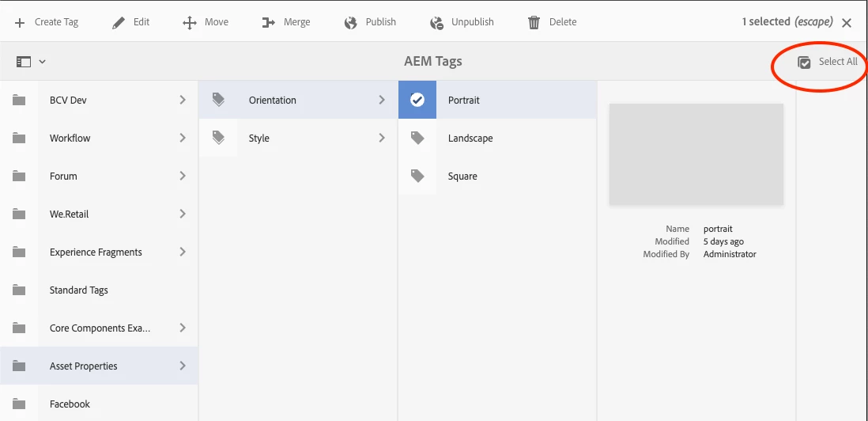Open the view switcher dropdown arrow

42,62
